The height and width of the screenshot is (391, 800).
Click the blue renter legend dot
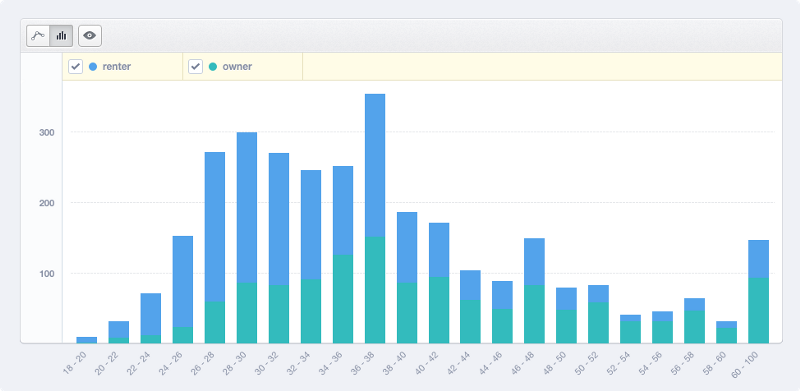93,66
